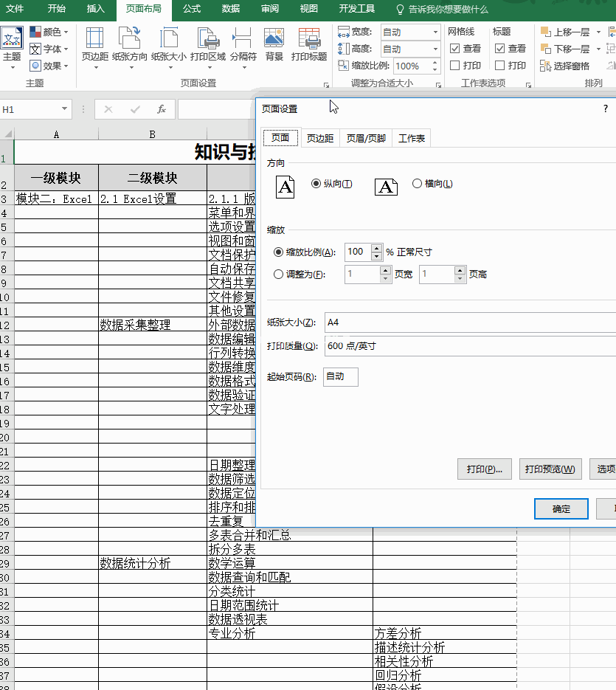The image size is (616, 690).
Task: Click the 打印区域 print area icon
Action: click(x=208, y=44)
